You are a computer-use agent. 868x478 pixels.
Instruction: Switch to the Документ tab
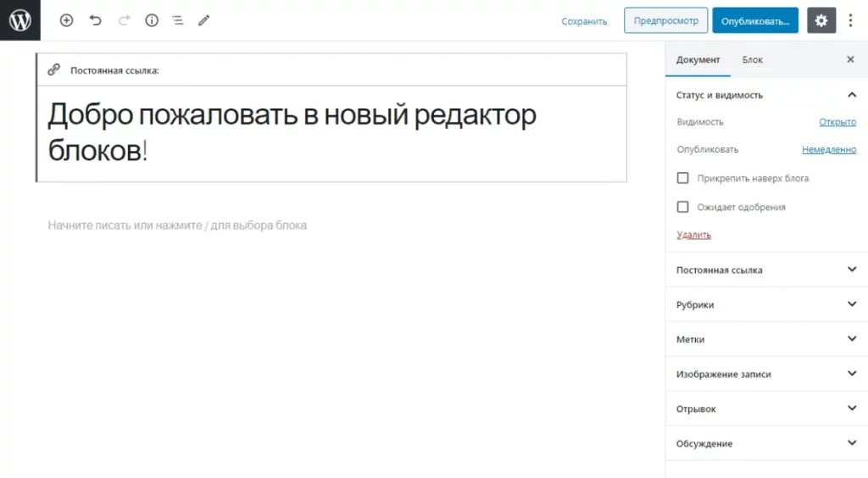tap(698, 59)
